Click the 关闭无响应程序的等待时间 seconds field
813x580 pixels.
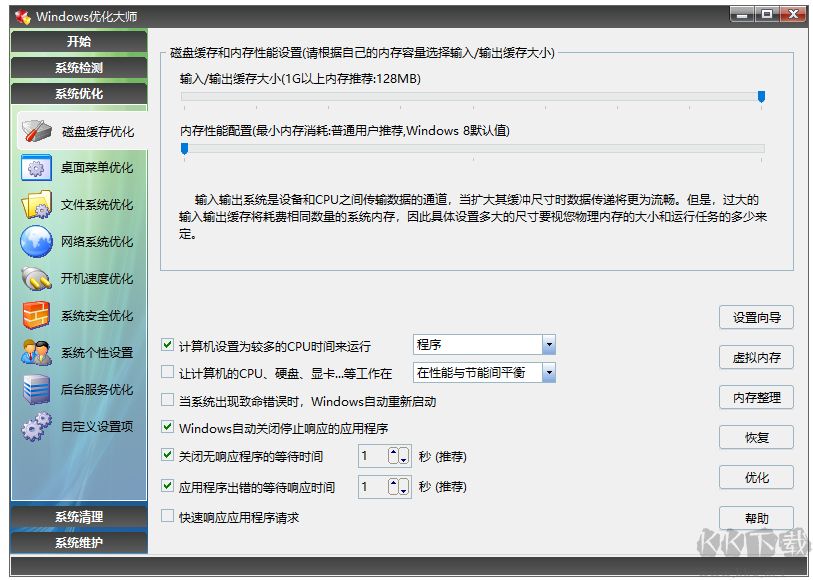pyautogui.click(x=373, y=456)
